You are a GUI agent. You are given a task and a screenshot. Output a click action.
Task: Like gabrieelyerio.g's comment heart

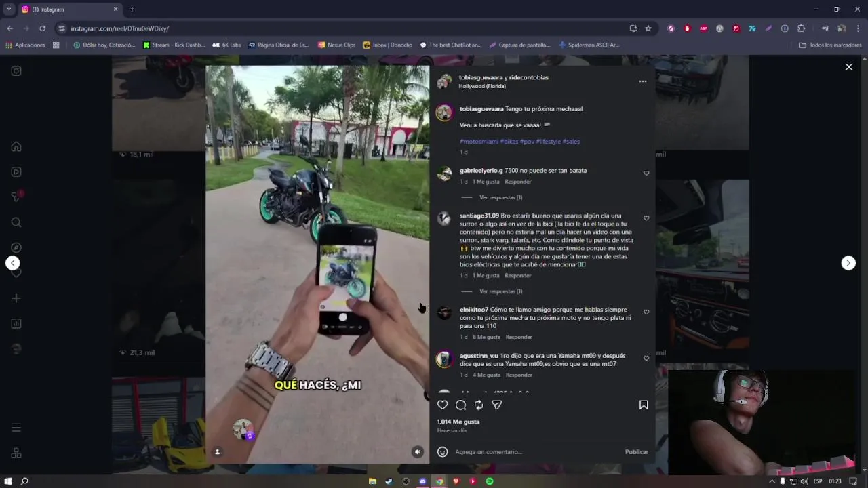(646, 174)
